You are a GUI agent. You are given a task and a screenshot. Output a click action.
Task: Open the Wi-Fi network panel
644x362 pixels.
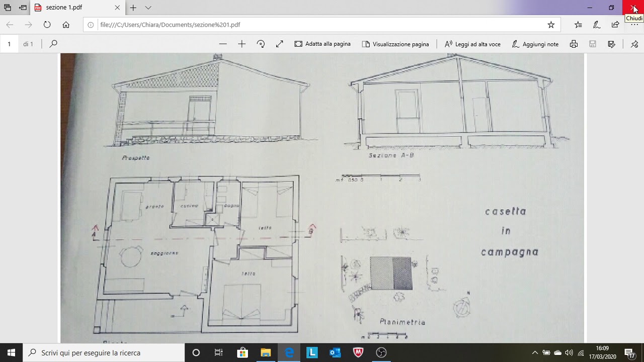click(581, 352)
